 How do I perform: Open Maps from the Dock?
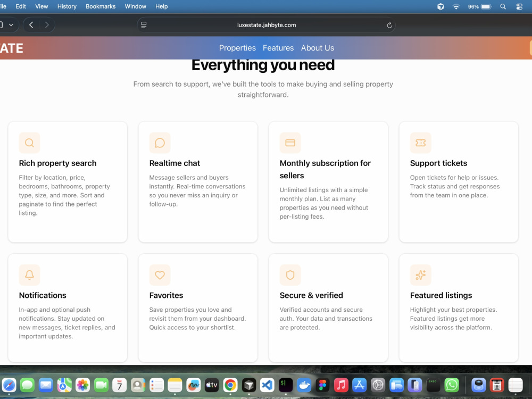point(64,385)
